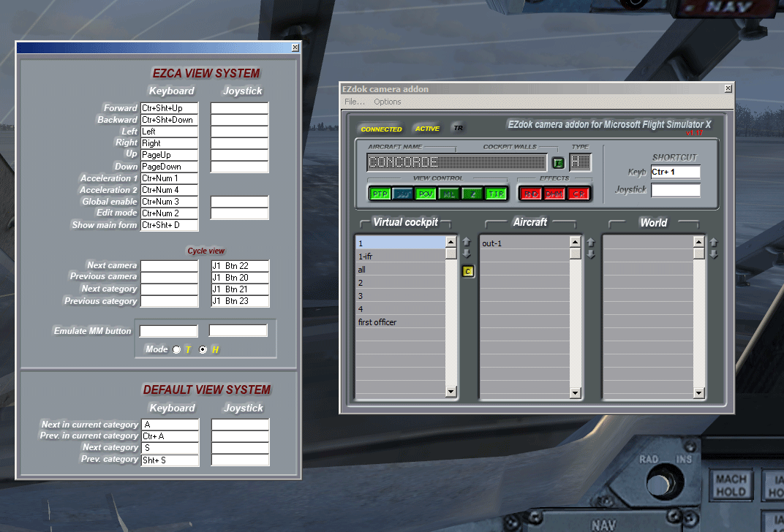
Task: Toggle the TR indicator button
Action: tap(458, 129)
